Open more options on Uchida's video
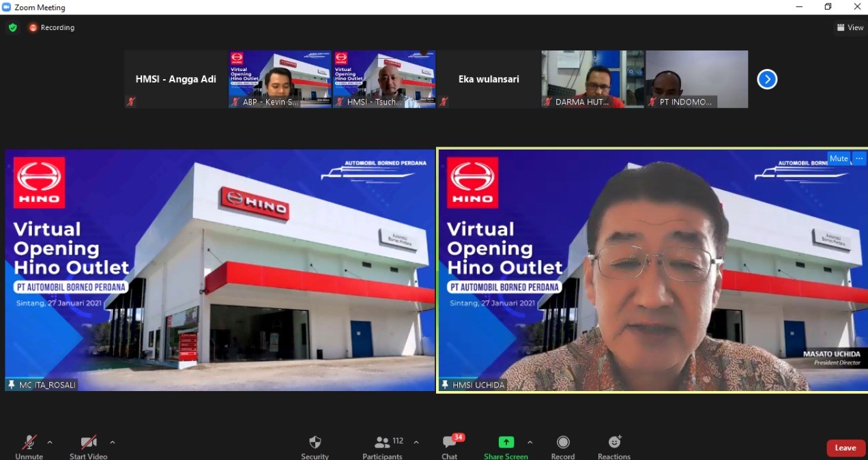868x460 pixels. pyautogui.click(x=859, y=158)
